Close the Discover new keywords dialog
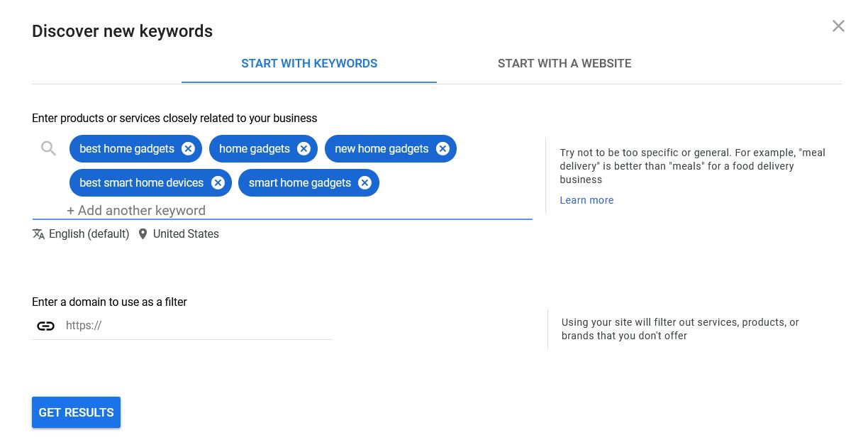868x440 pixels. click(838, 26)
